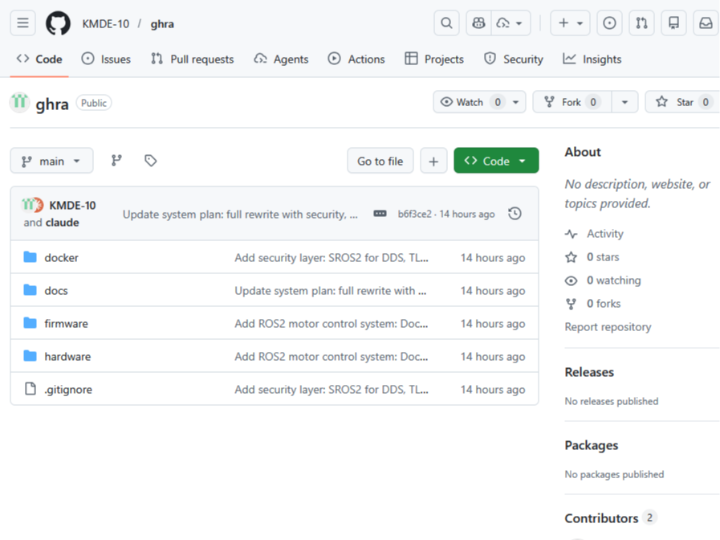Expand the Fork options dropdown arrow
Image resolution: width=720 pixels, height=540 pixels.
pyautogui.click(x=625, y=102)
